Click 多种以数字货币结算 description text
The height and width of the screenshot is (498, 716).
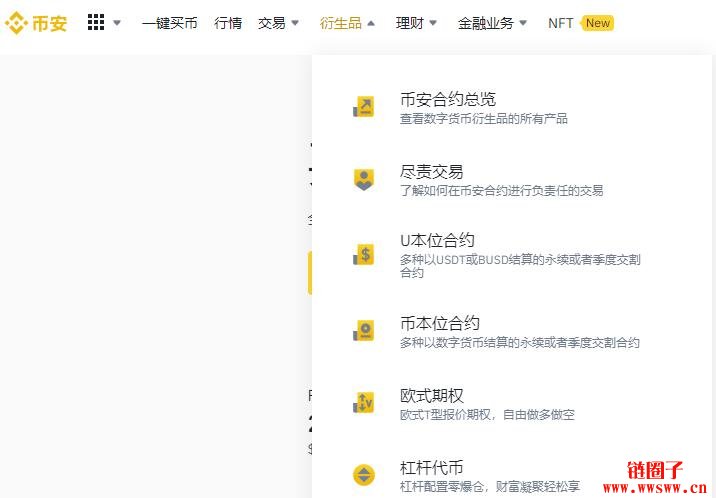520,343
